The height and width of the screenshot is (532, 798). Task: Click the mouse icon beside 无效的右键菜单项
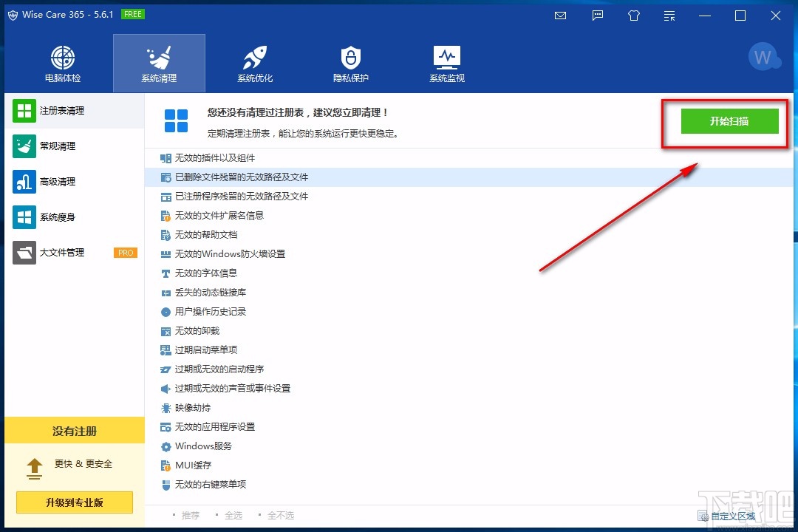(x=166, y=485)
